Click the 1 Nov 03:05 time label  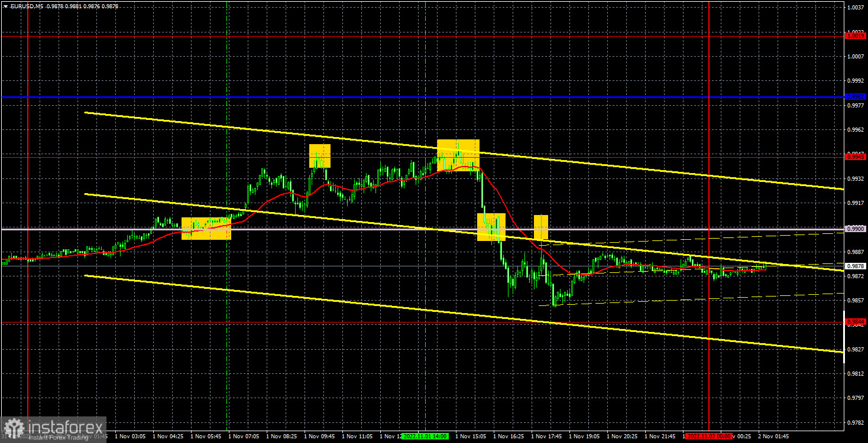click(130, 437)
